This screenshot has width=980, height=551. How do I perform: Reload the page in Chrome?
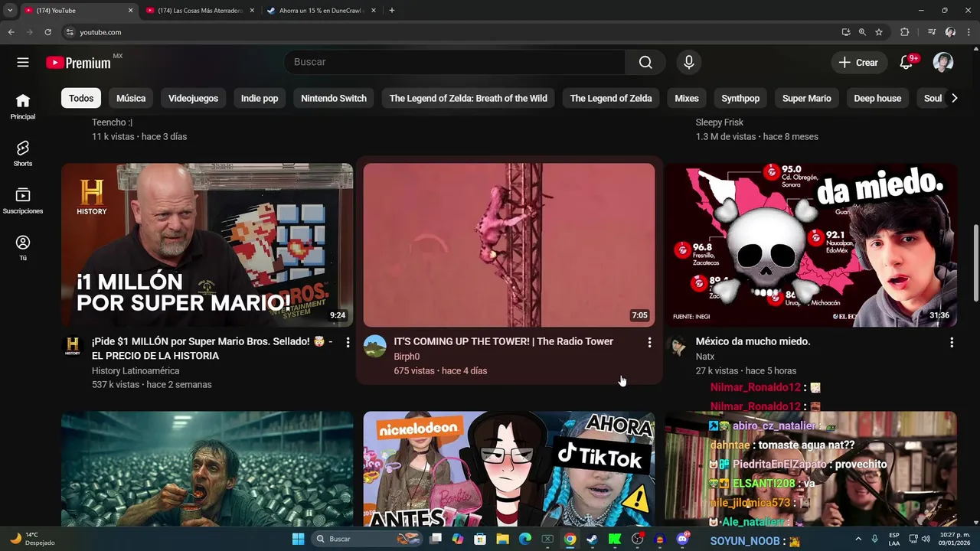47,32
